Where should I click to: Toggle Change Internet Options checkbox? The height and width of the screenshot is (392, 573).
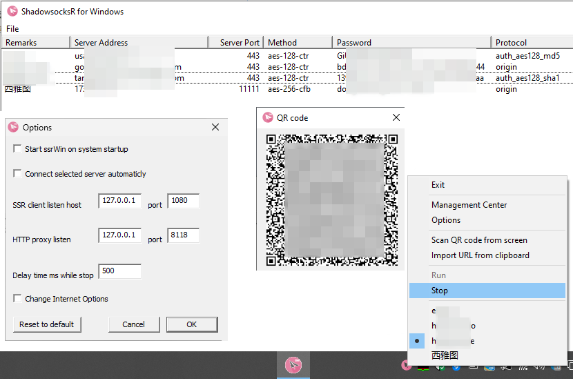click(x=17, y=298)
